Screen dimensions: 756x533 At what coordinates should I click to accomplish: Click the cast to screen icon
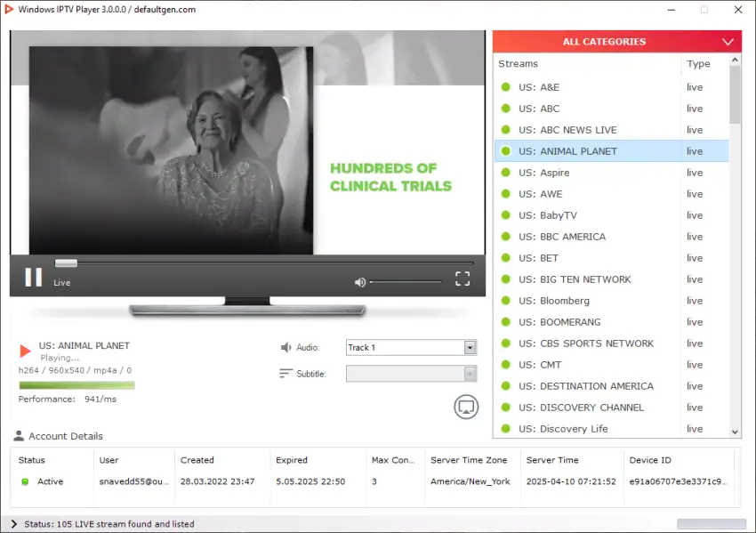(x=466, y=408)
